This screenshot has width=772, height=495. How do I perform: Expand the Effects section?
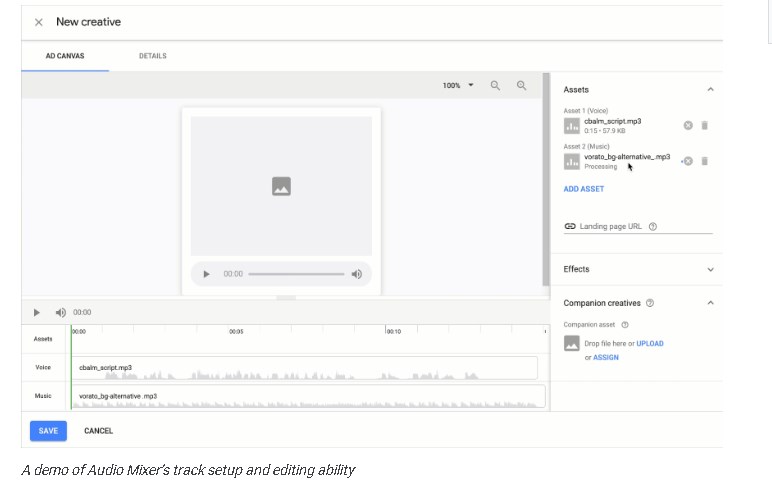710,269
